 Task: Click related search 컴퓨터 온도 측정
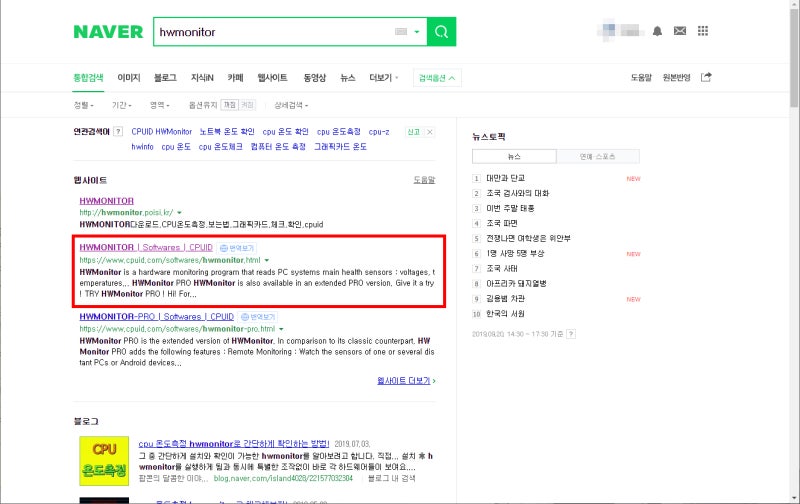pos(278,147)
